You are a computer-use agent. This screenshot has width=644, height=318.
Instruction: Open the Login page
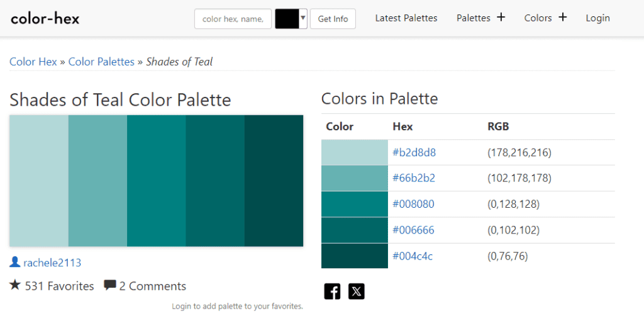point(597,18)
